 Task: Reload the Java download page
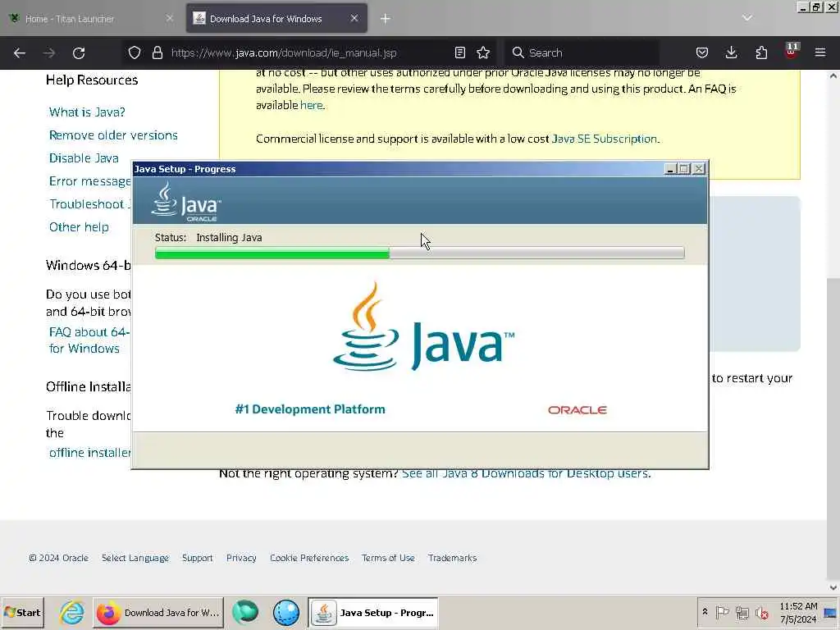(x=79, y=53)
